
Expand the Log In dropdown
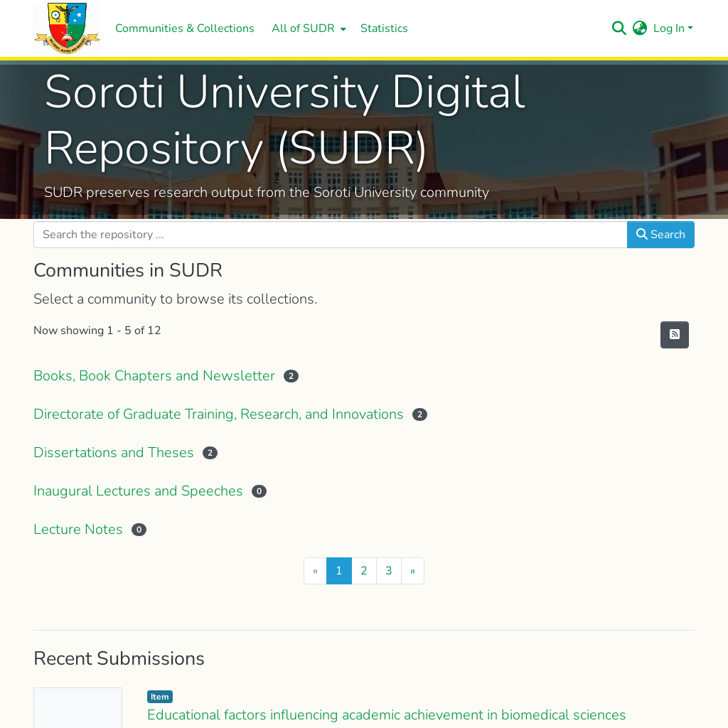coord(673,28)
